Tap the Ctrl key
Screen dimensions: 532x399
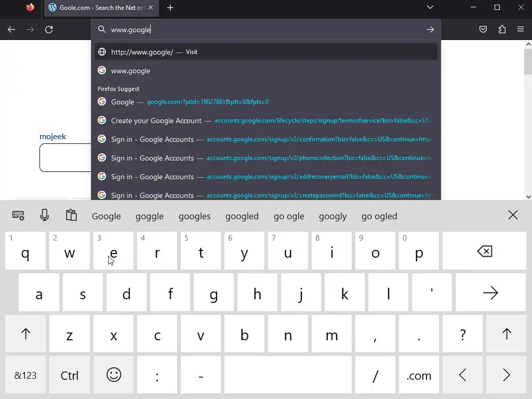coord(70,375)
